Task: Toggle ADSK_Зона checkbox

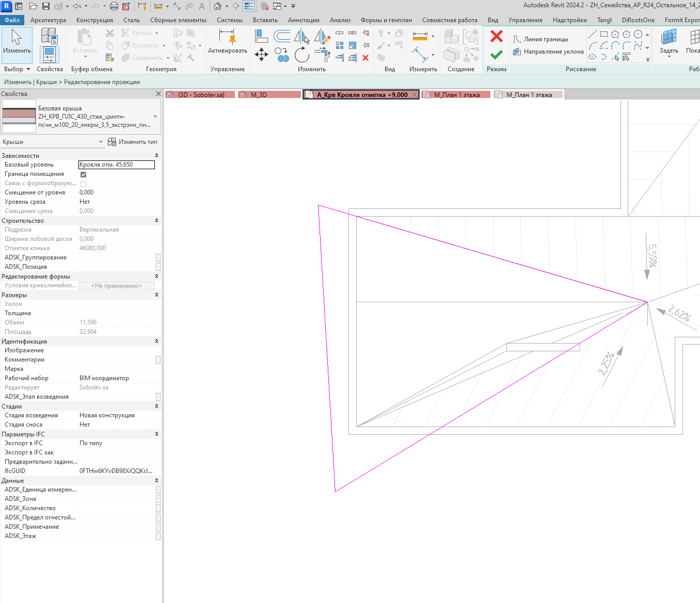Action: pos(158,499)
